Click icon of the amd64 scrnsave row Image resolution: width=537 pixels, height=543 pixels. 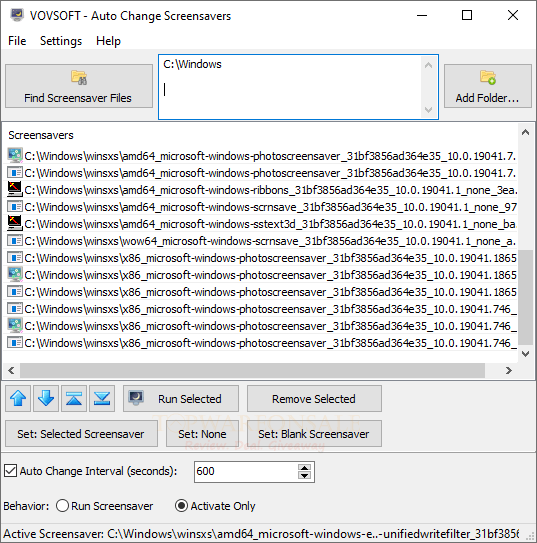tap(15, 207)
